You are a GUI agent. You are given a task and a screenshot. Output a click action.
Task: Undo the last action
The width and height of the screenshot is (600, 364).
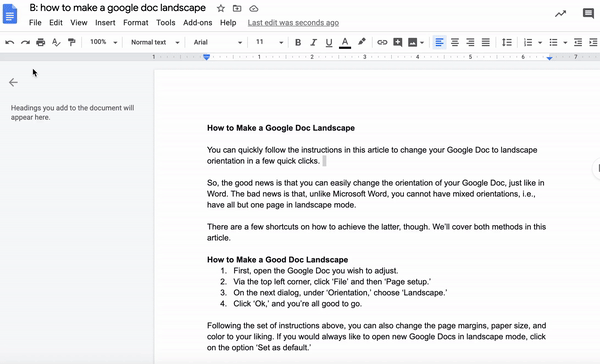(10, 42)
